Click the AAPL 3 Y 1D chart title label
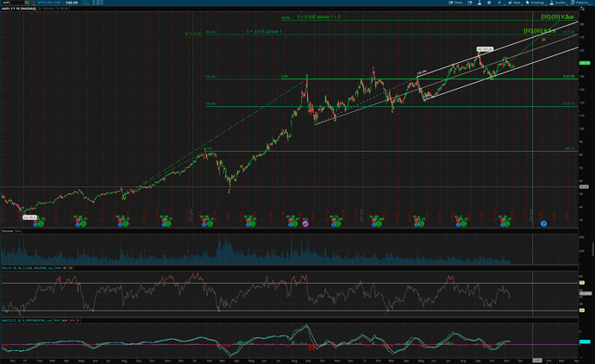The height and width of the screenshot is (364, 595). click(x=19, y=9)
